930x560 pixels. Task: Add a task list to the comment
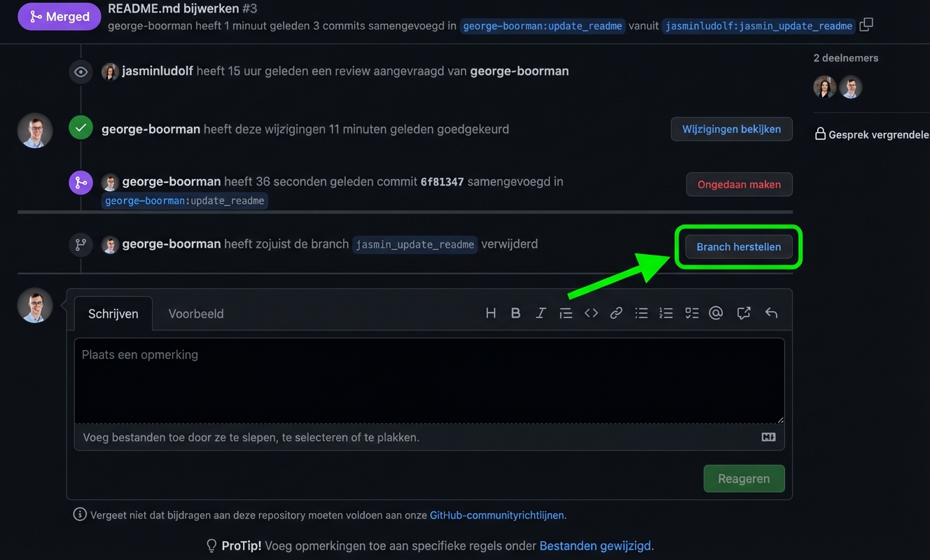click(x=692, y=313)
